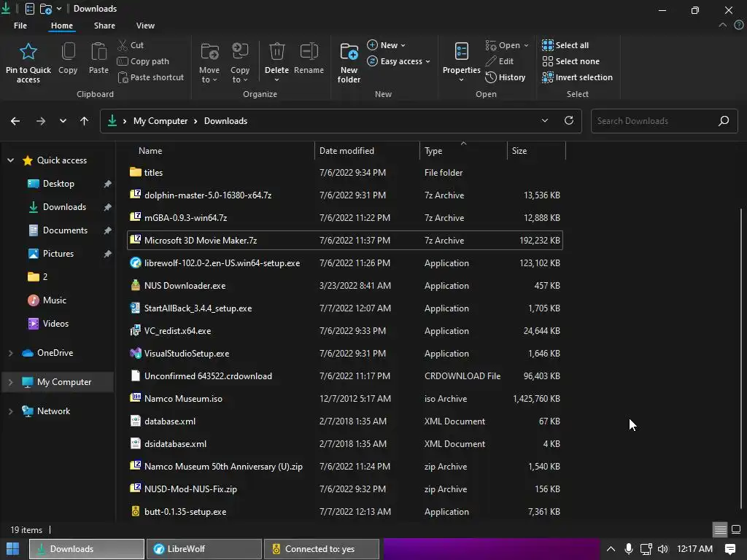This screenshot has width=747, height=560.
Task: Switch to large icons view layout
Action: click(x=736, y=529)
